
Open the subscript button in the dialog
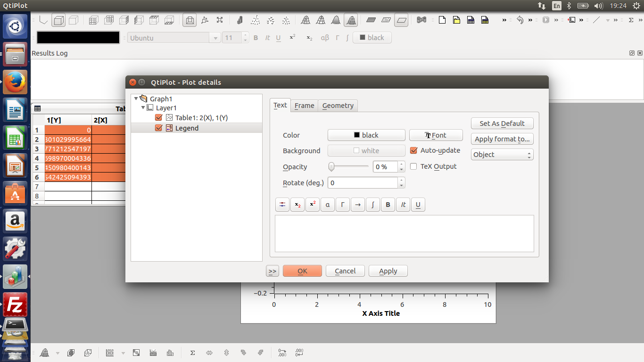(x=297, y=205)
